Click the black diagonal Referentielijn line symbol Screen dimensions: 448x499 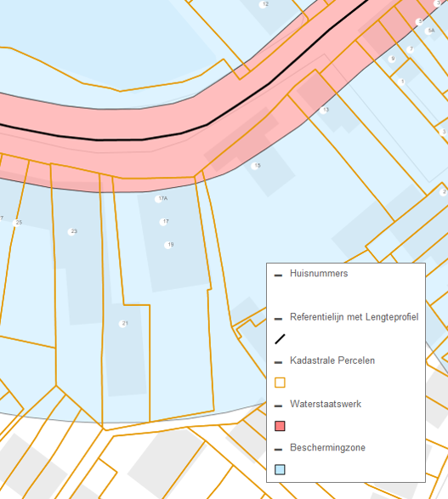280,339
